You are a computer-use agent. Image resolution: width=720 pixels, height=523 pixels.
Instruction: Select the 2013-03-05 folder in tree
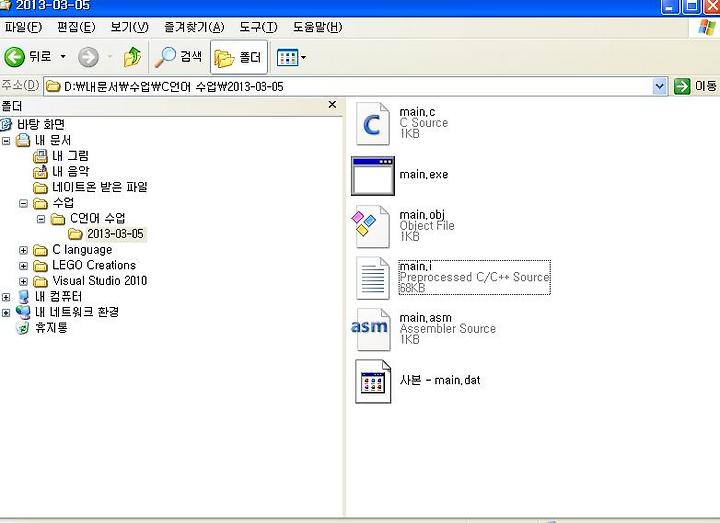pos(115,234)
